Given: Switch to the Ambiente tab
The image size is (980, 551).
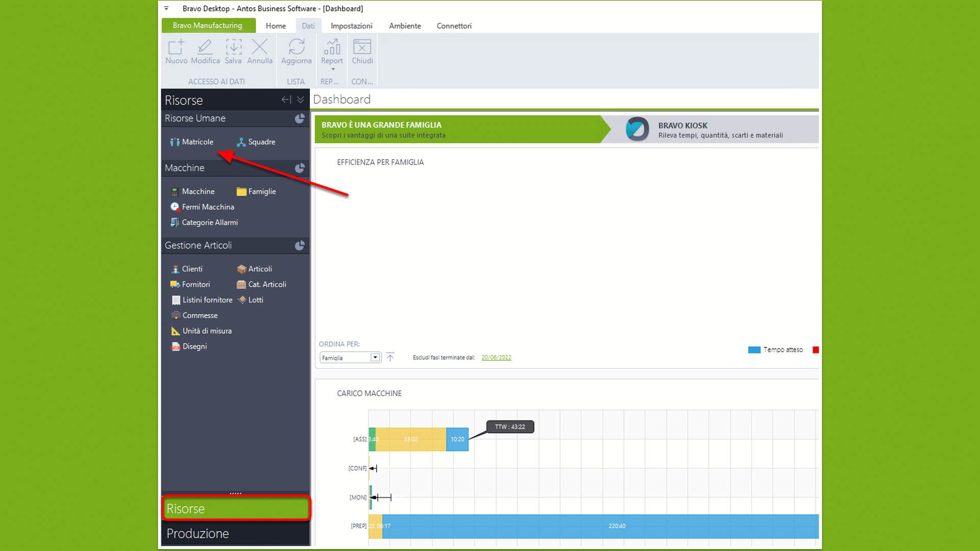Looking at the screenshot, I should tap(405, 26).
